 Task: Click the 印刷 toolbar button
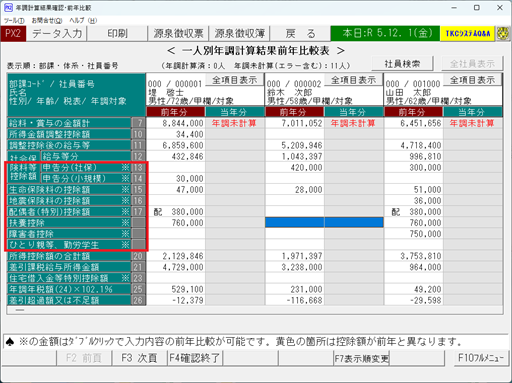[117, 34]
